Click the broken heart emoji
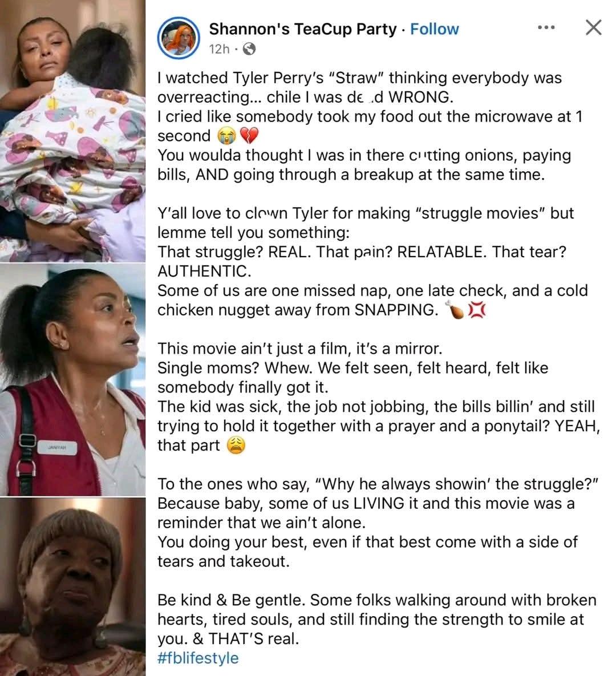Screen dimensions: 616x676 click(x=249, y=136)
